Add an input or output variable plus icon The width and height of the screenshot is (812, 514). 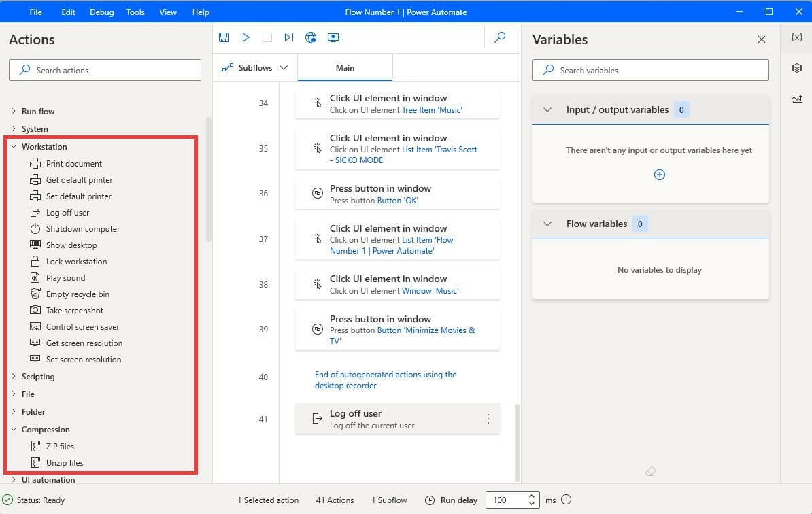pyautogui.click(x=659, y=175)
